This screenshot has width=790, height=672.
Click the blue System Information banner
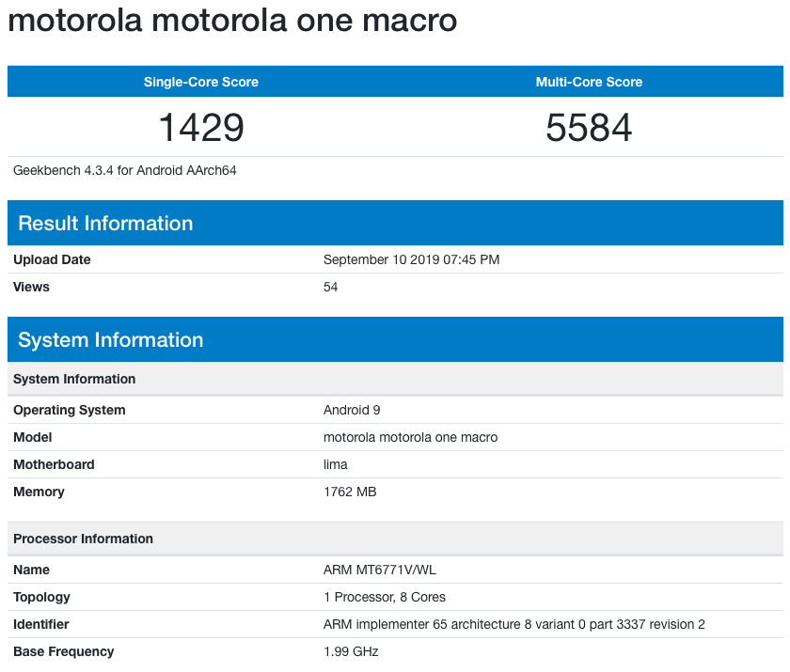tap(396, 340)
